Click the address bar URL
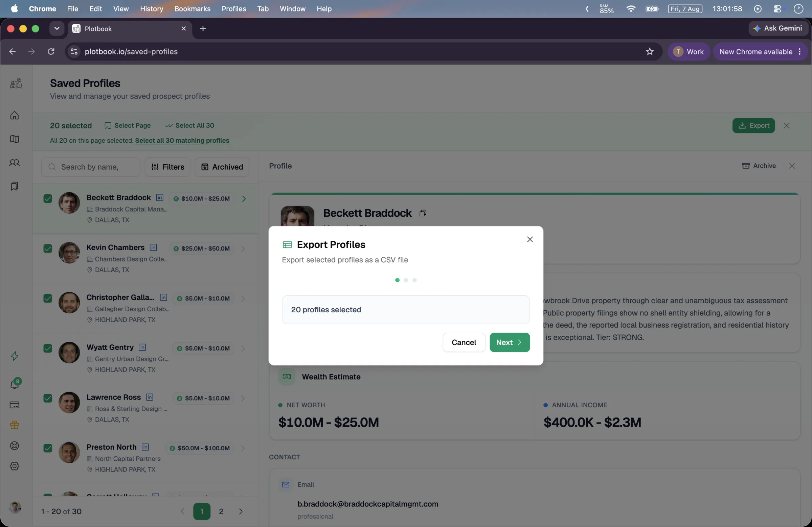Image resolution: width=812 pixels, height=527 pixels. pos(131,51)
